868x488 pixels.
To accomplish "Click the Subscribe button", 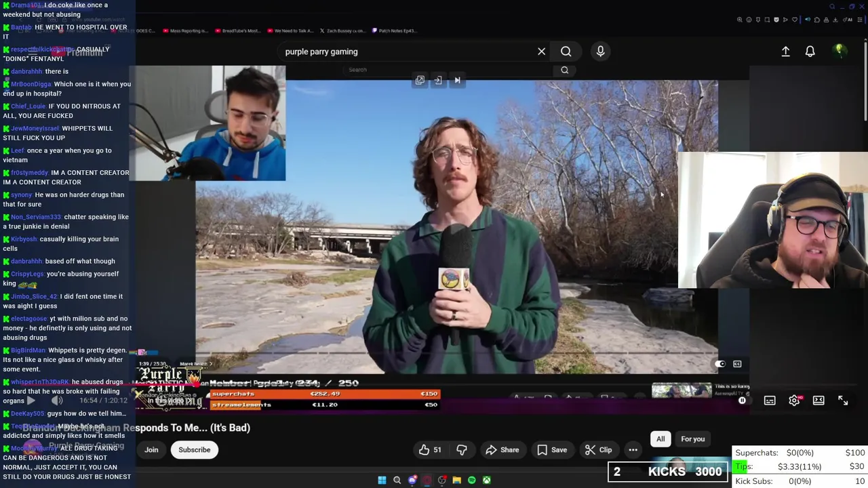I will point(195,450).
